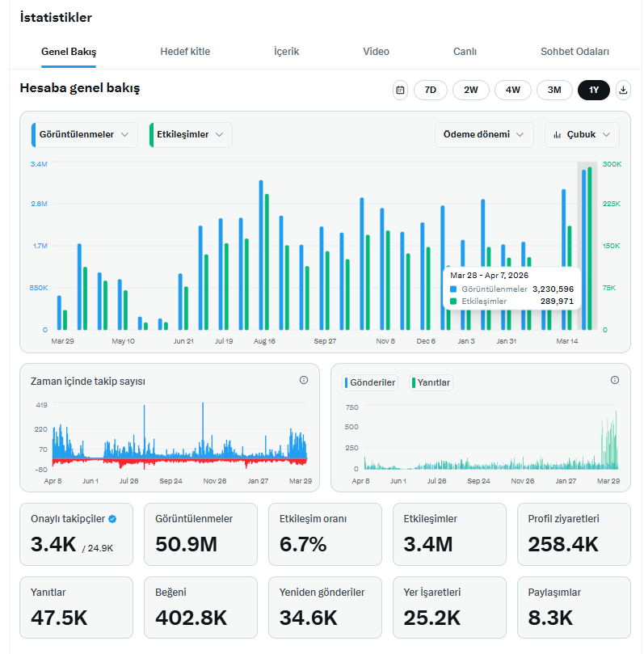
Task: Click the bar chart icon beside Çubuk
Action: point(557,135)
